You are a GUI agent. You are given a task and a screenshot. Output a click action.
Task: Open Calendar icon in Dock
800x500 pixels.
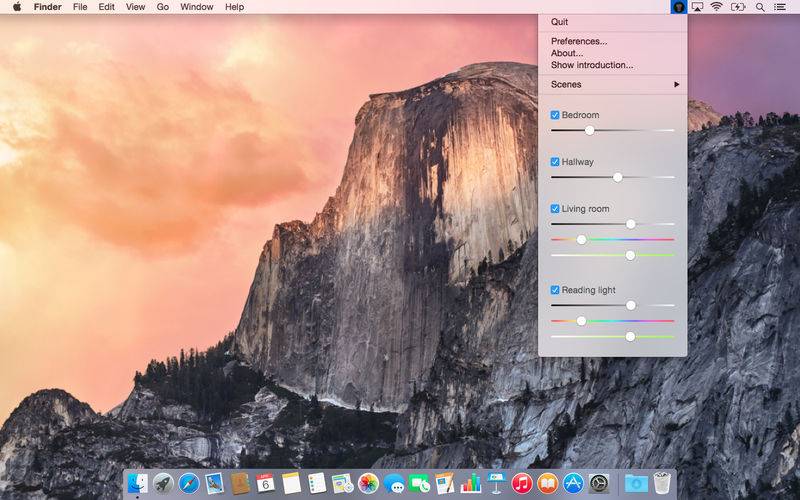click(x=265, y=483)
